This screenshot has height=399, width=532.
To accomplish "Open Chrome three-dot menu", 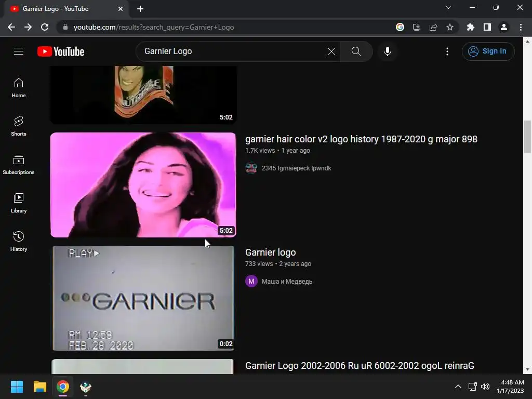I will (x=521, y=27).
